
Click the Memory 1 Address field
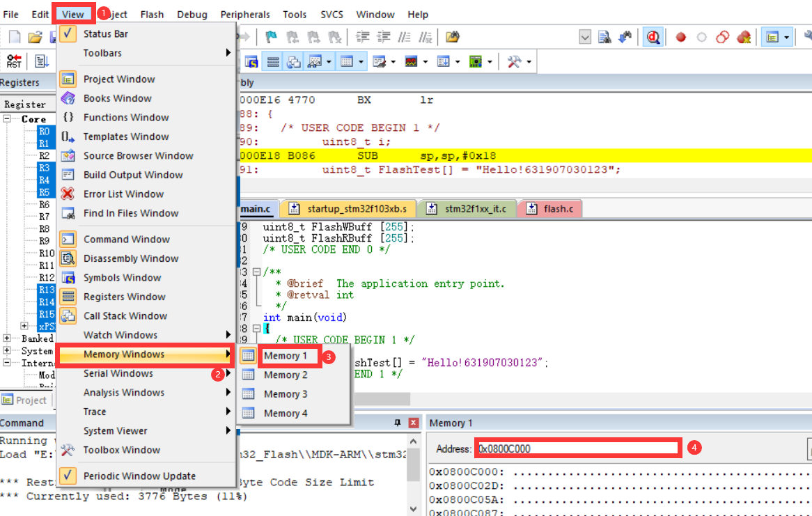pyautogui.click(x=579, y=448)
